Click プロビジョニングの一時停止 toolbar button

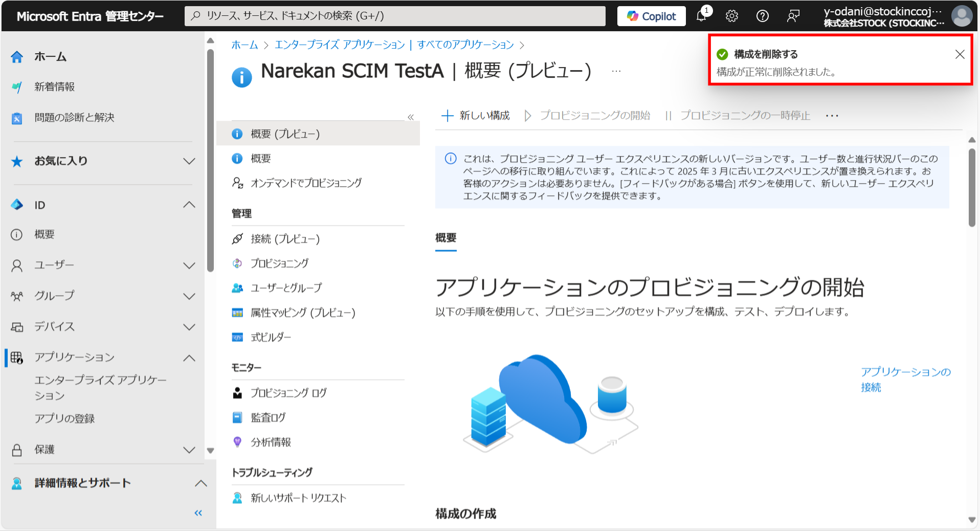738,116
